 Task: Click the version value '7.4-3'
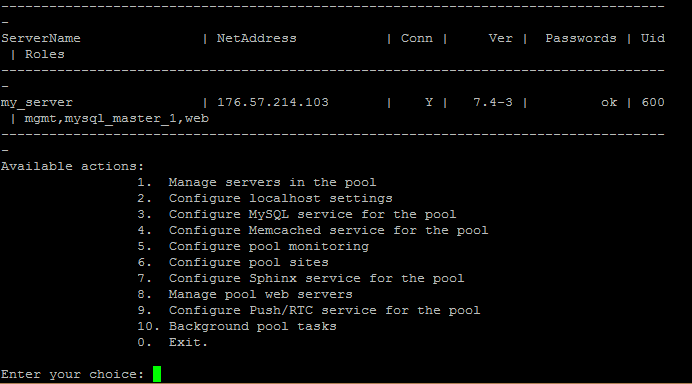pos(493,102)
